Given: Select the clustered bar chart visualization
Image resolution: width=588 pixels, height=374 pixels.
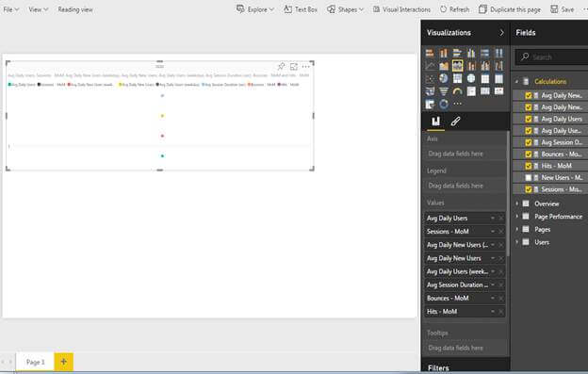Looking at the screenshot, I should click(x=458, y=53).
